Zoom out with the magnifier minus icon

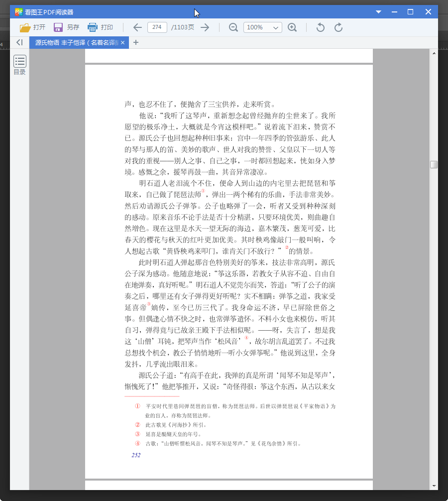(233, 27)
